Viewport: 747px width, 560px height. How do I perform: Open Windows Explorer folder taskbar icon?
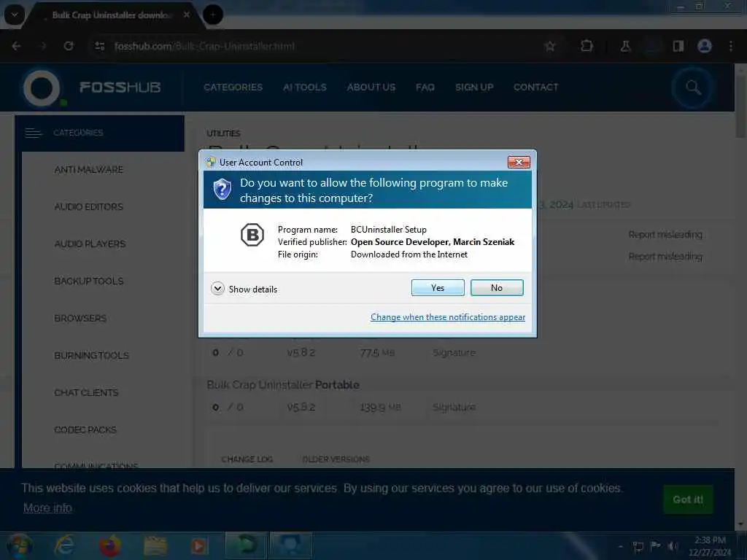pyautogui.click(x=155, y=545)
